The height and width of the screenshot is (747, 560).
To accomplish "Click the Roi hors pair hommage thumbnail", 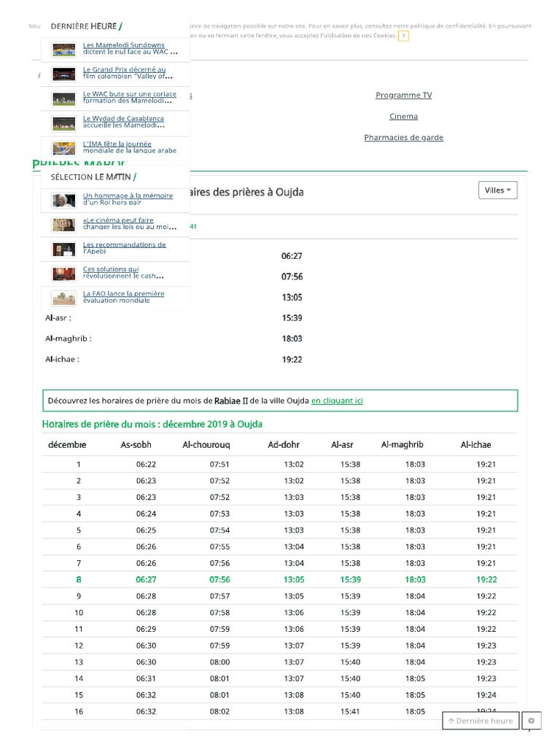I will click(64, 200).
